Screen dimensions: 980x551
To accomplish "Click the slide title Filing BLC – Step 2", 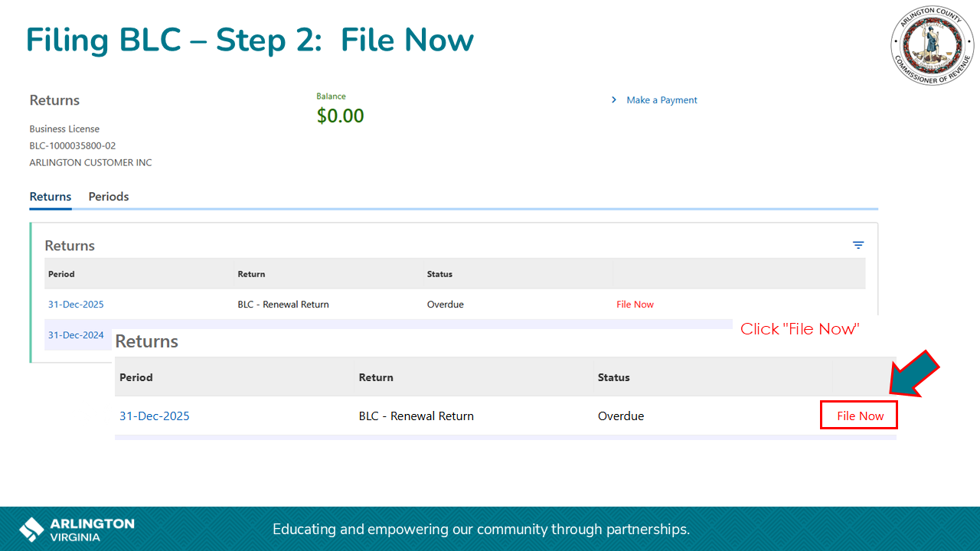I will (x=250, y=40).
